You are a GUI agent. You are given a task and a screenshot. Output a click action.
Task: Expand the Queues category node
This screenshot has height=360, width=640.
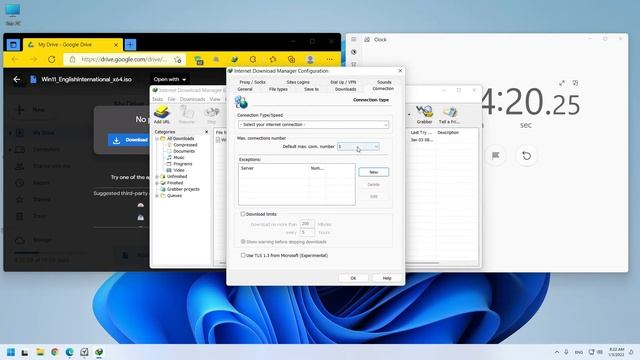click(157, 196)
